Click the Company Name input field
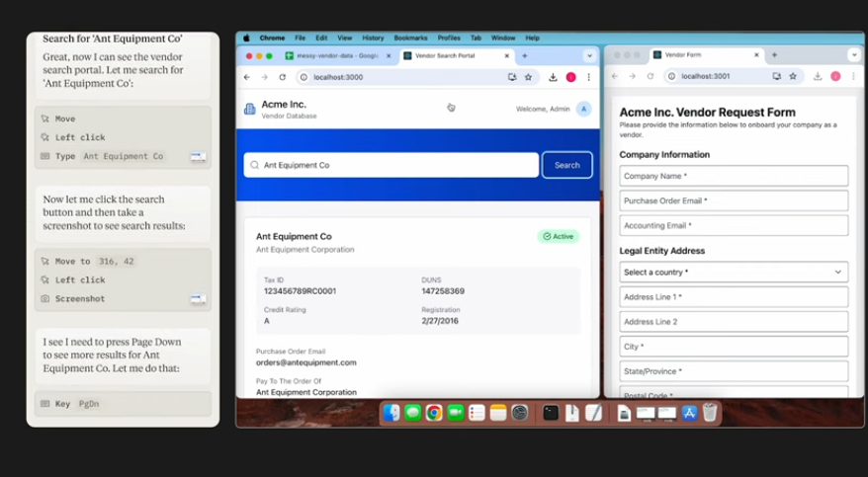This screenshot has width=868, height=477. click(x=734, y=176)
